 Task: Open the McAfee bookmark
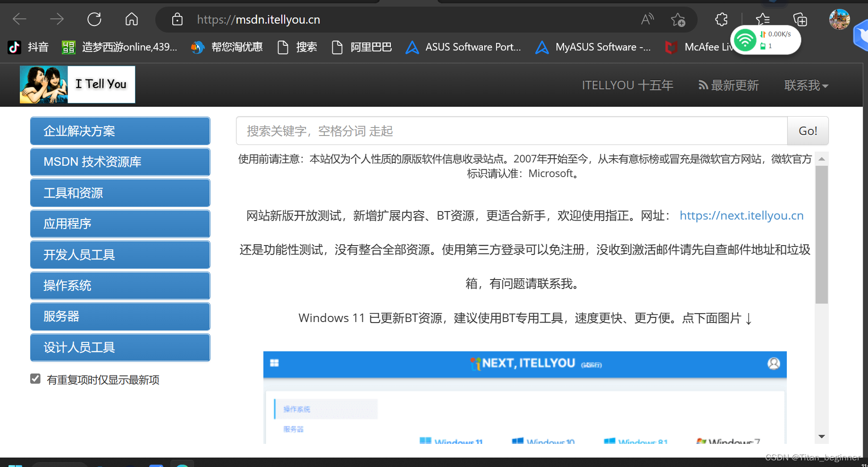(x=699, y=47)
